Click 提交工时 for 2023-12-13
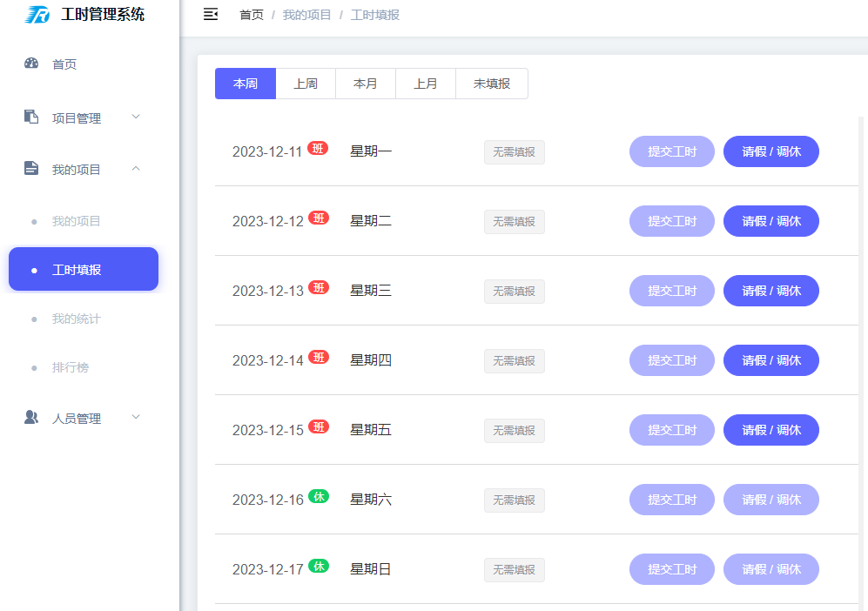Screen dimensions: 868x611 click(x=671, y=291)
